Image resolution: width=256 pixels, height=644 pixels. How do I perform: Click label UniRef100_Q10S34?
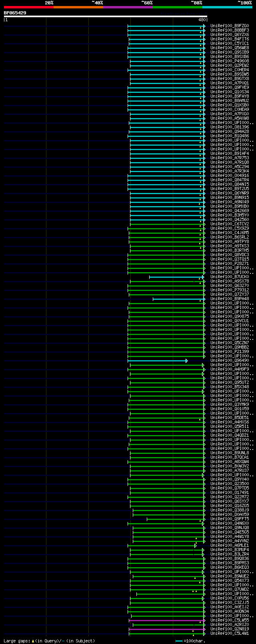230,92
